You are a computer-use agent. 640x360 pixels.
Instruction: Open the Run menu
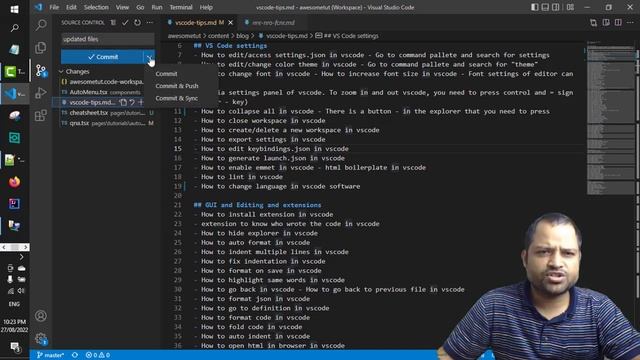(157, 7)
